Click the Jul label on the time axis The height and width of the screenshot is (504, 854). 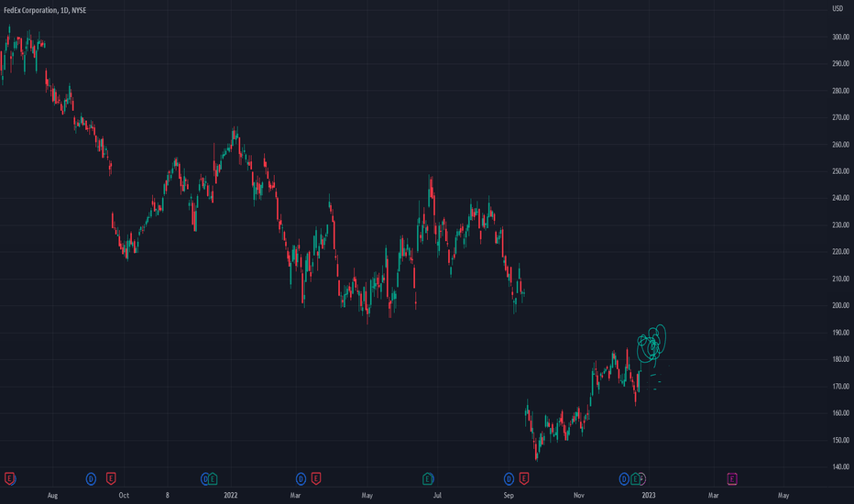437,495
